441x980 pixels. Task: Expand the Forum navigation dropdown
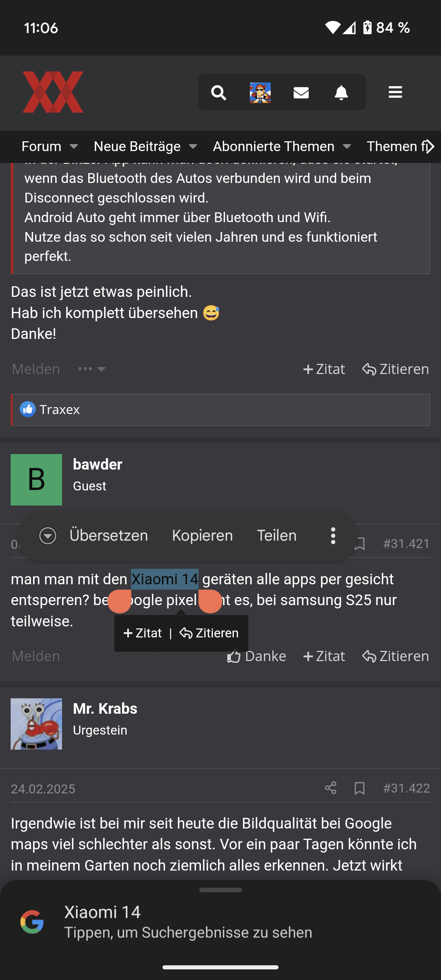(x=73, y=147)
